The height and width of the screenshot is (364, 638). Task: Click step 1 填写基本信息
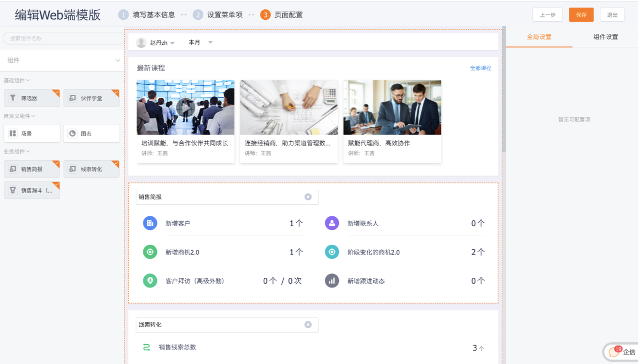[x=147, y=15]
